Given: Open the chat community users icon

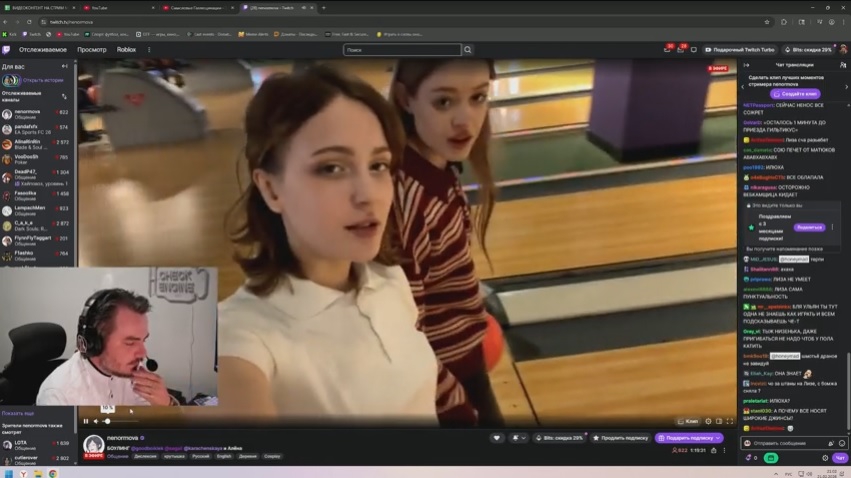Looking at the screenshot, I should (x=843, y=65).
